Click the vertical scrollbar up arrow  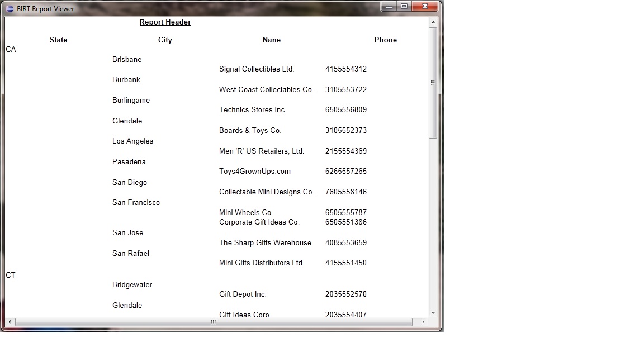click(x=433, y=22)
